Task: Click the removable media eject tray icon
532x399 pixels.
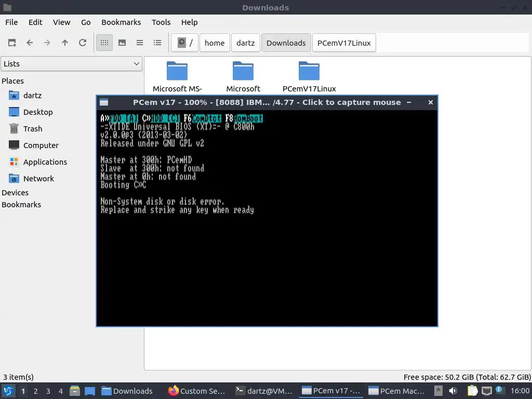Action: [x=438, y=391]
